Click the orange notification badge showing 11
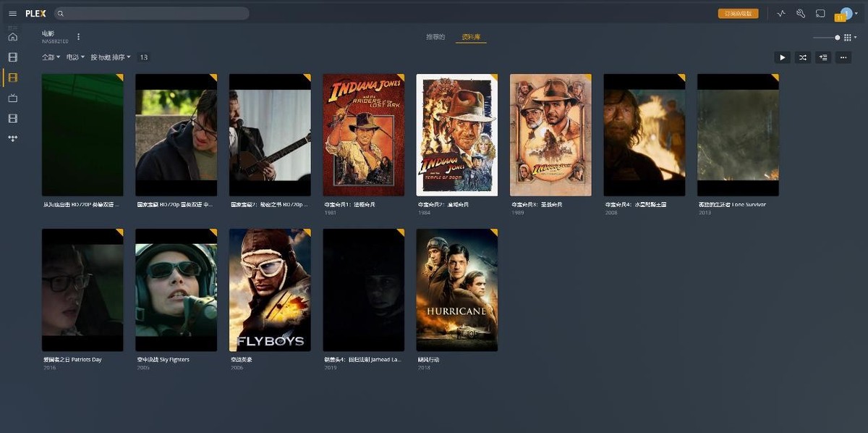Image resolution: width=868 pixels, height=433 pixels. click(x=840, y=17)
